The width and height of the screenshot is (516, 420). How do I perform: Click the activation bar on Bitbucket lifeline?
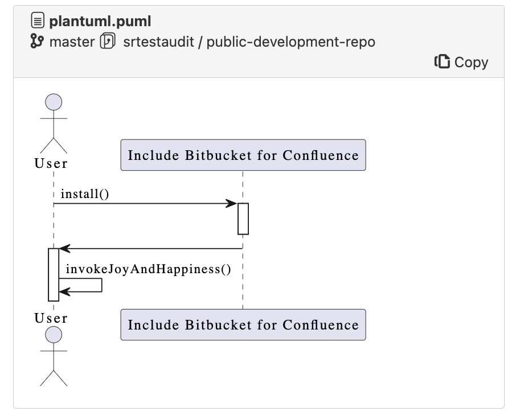pos(243,219)
